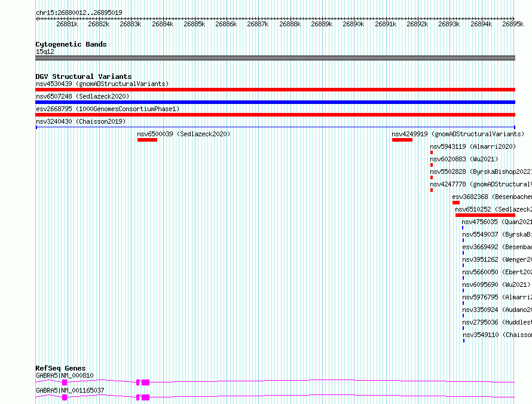Click the nsv2795036 Huddleston variant label

pos(497,322)
